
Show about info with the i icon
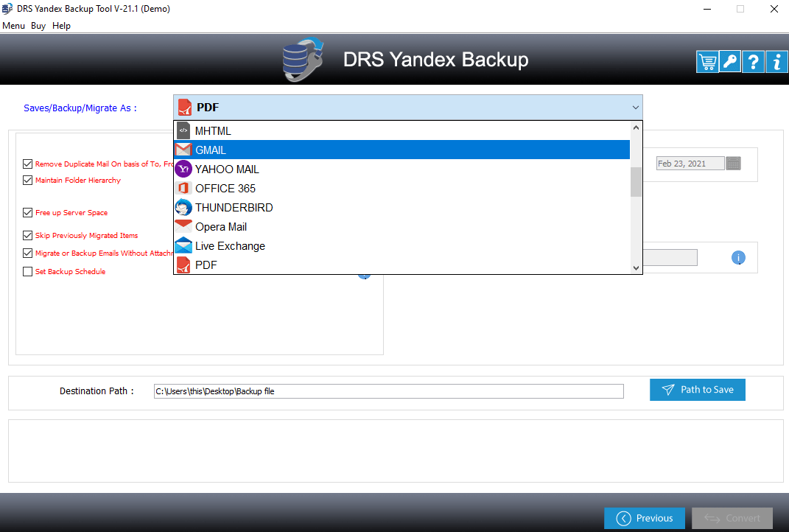(x=776, y=62)
